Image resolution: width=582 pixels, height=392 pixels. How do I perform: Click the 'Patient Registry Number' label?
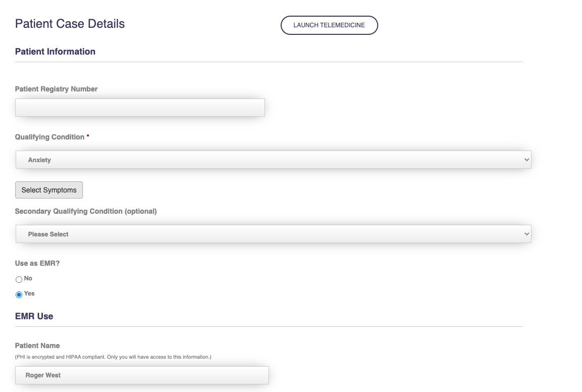tap(56, 89)
